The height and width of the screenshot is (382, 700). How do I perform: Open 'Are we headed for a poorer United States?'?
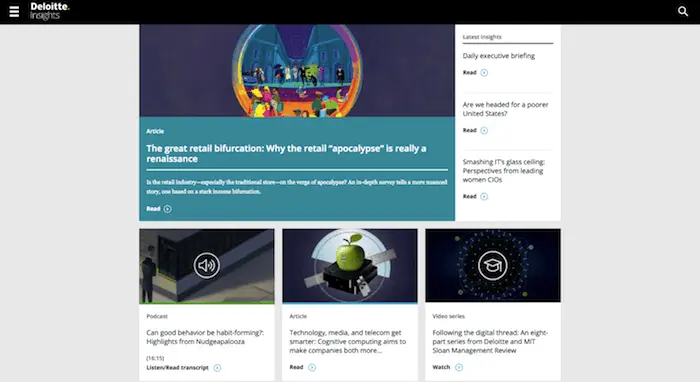tap(505, 109)
